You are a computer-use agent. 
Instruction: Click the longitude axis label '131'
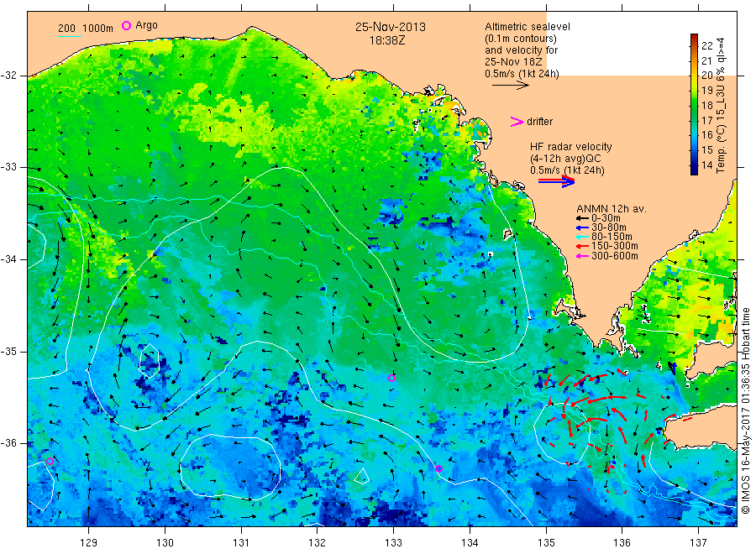pyautogui.click(x=241, y=542)
